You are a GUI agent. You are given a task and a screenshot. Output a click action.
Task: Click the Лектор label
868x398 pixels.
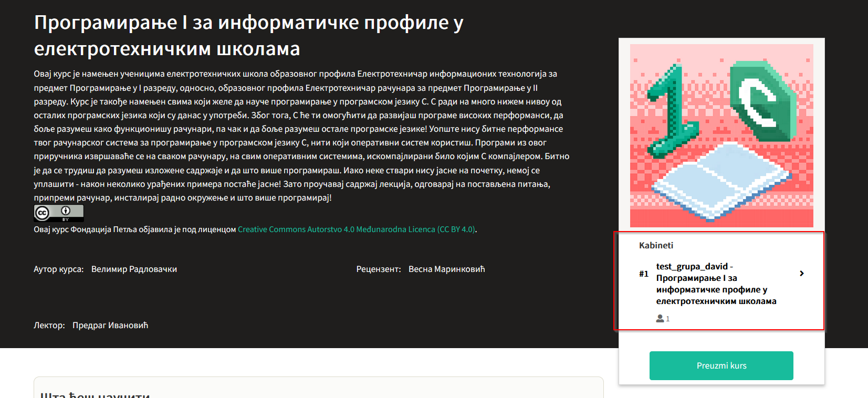[49, 326]
